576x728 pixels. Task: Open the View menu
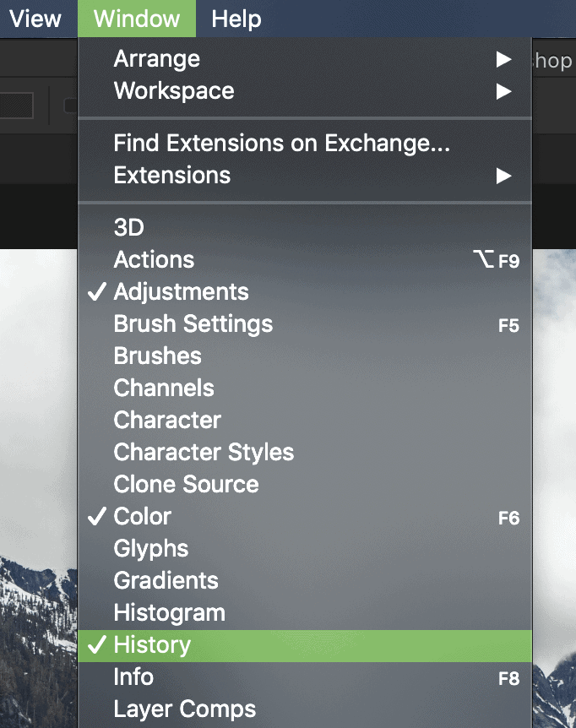pos(35,19)
